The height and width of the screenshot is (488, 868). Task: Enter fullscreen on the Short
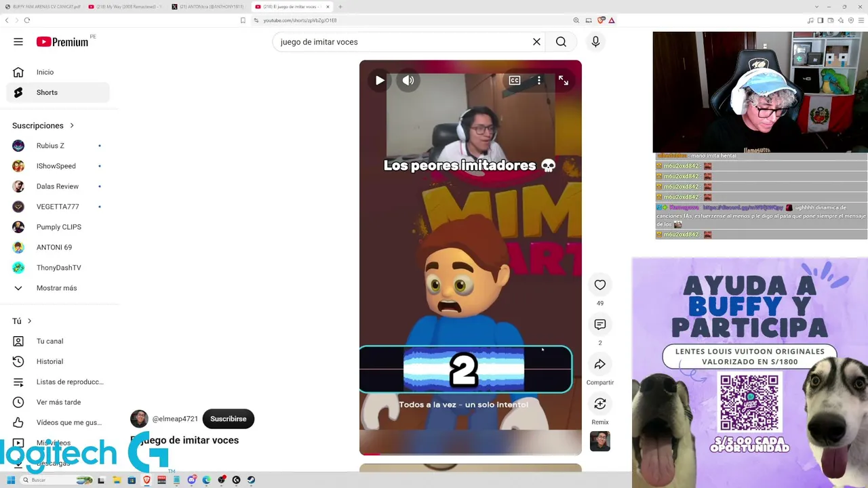(564, 80)
